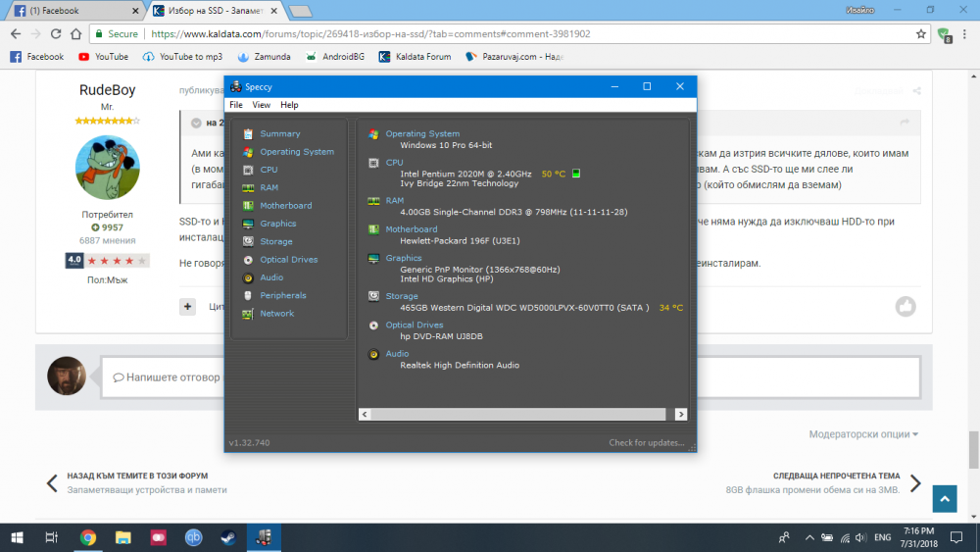Open the YouTube bookmark
Viewport: 980px width, 552px height.
click(x=103, y=56)
